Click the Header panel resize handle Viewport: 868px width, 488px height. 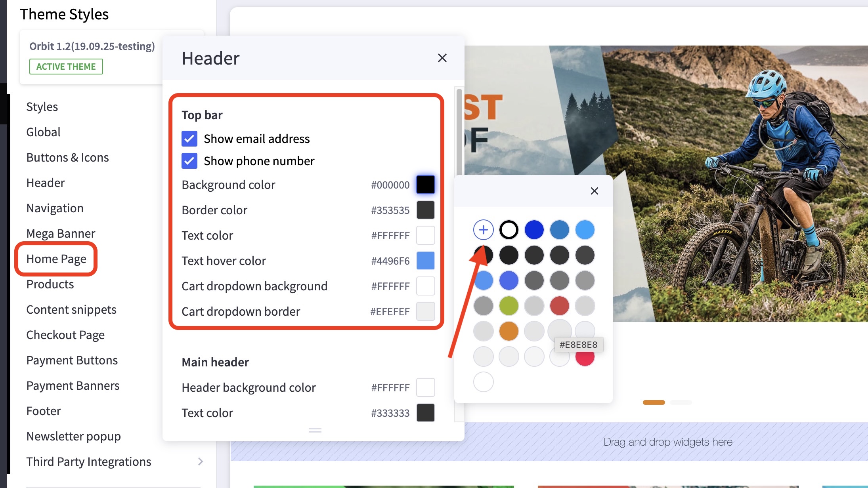pos(315,430)
